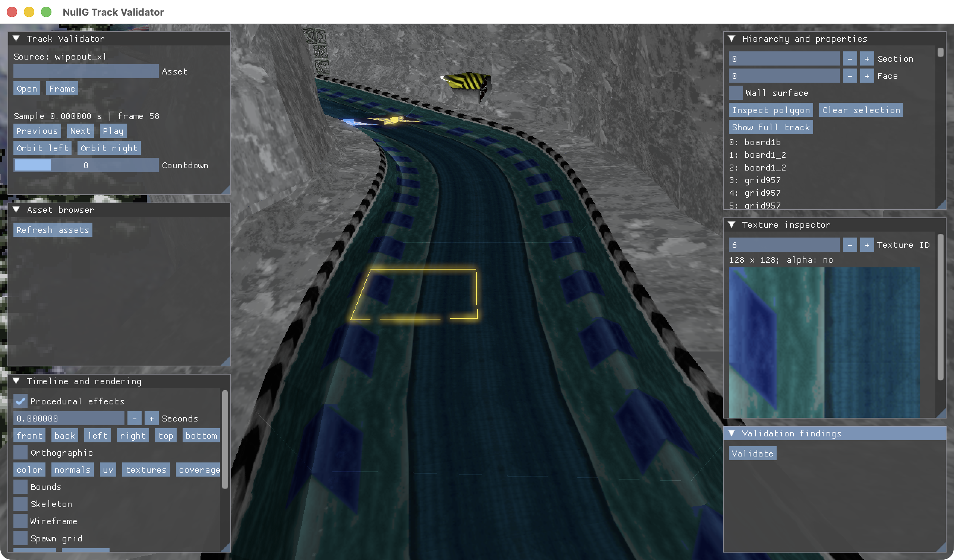Click Hierarchy panel scrollbar handle
Screen dimensions: 954x560
tap(940, 52)
